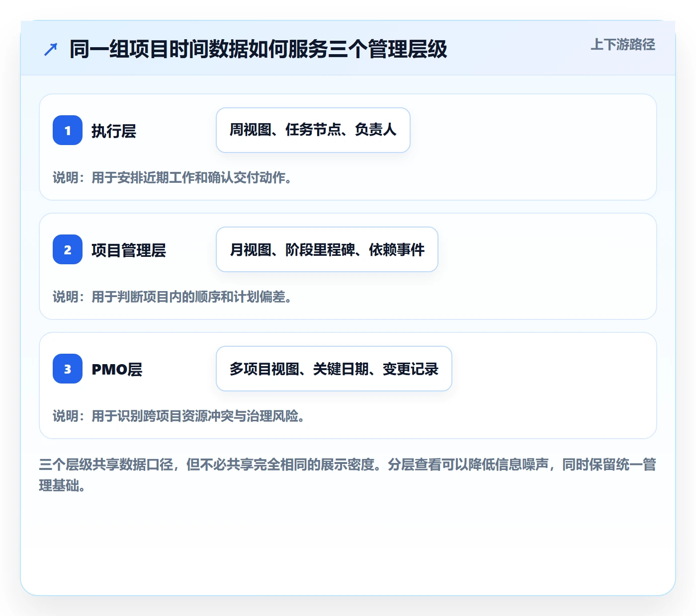Click the title 同一组项目时间数据如何服务三个管理层级

(259, 50)
